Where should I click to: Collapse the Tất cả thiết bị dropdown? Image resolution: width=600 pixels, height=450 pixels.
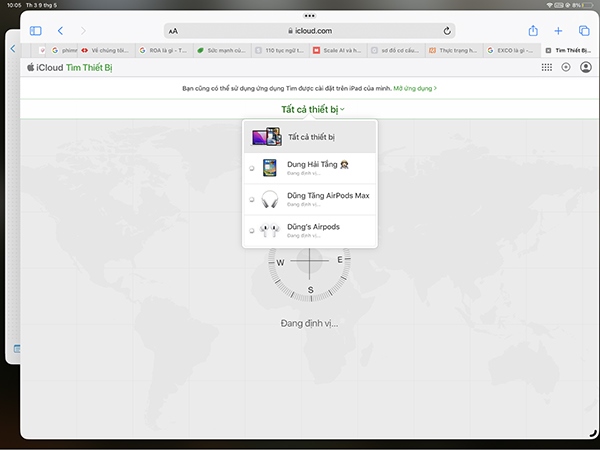coord(312,108)
